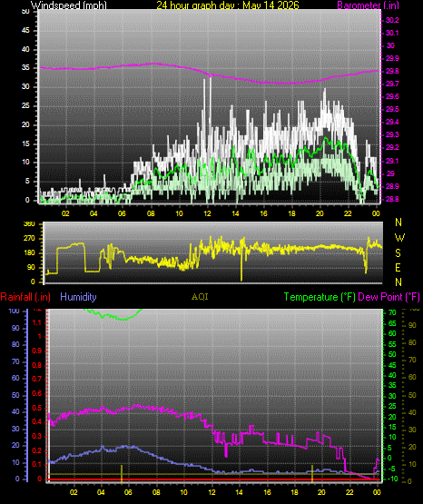
Task: Click the green 65 temperature scale value
Action: (x=392, y=323)
